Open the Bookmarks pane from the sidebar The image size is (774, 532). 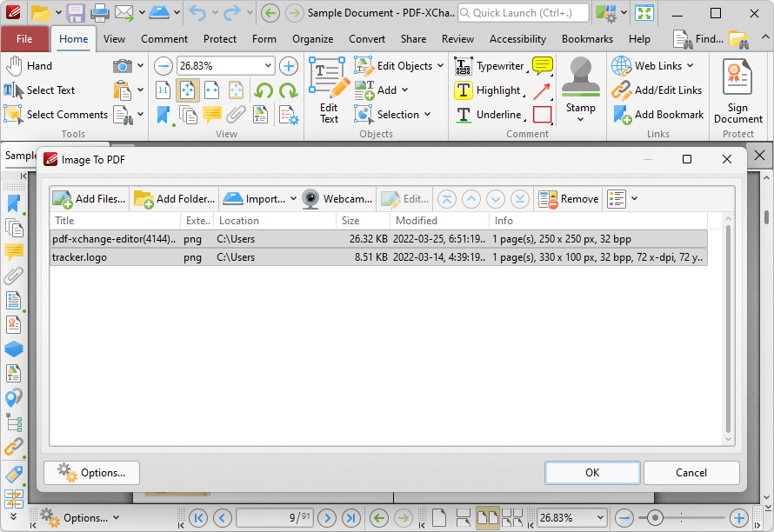tap(14, 203)
